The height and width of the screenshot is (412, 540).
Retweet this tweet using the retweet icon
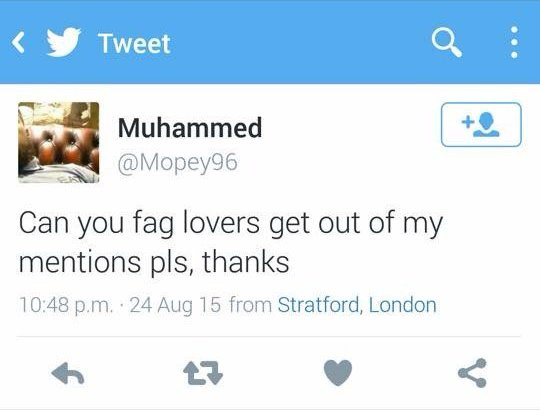203,373
